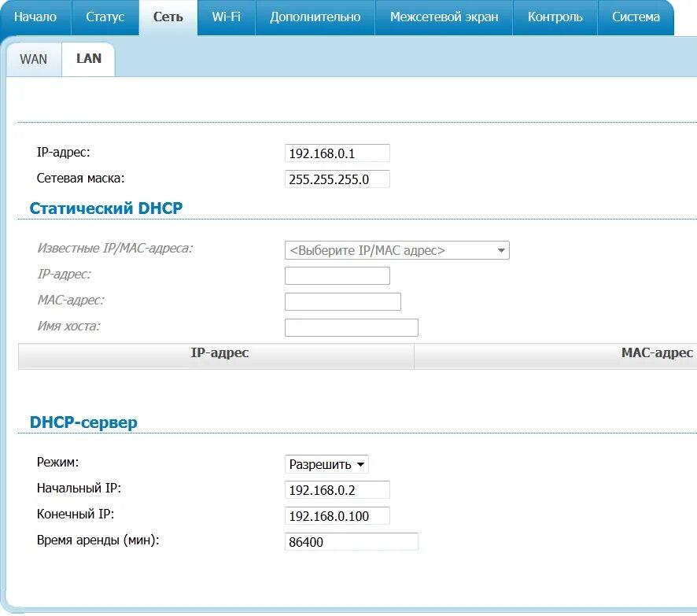The width and height of the screenshot is (697, 616).
Task: Click the DHCP-сервер heading
Action: pyautogui.click(x=83, y=422)
